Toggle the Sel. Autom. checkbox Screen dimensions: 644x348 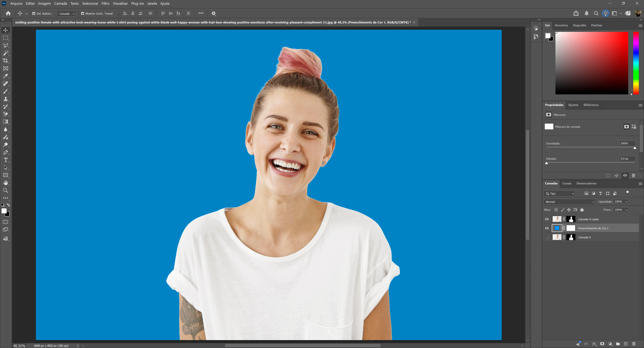tap(34, 13)
